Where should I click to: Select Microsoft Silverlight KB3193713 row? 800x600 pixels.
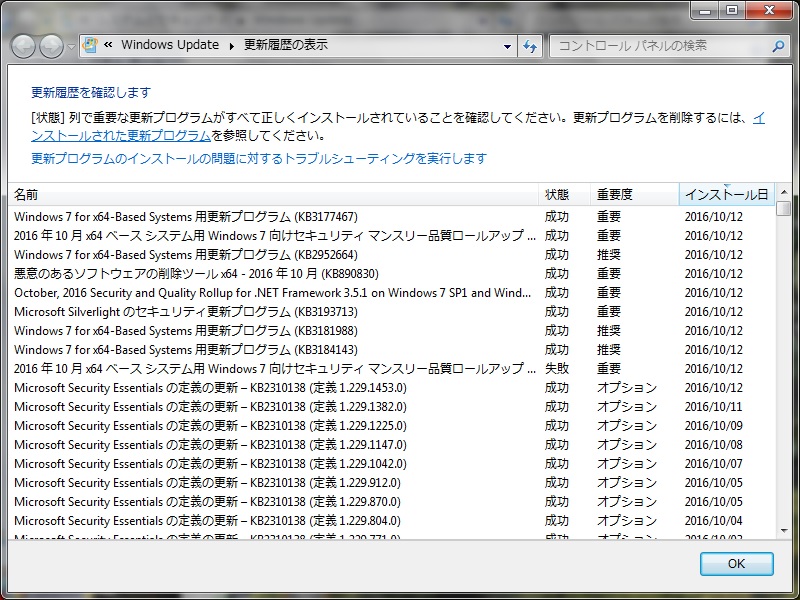[x=392, y=311]
